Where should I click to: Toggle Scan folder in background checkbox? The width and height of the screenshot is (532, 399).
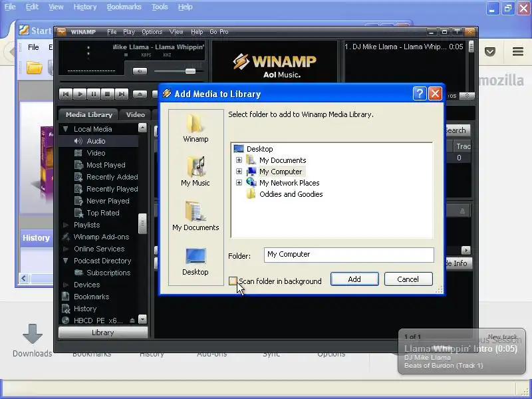[x=233, y=281]
